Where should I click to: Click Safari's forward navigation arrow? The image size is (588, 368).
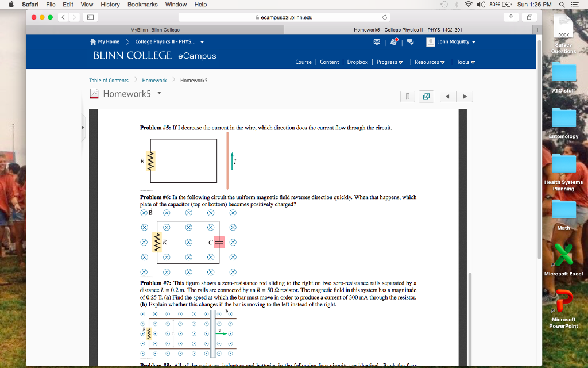pyautogui.click(x=74, y=17)
